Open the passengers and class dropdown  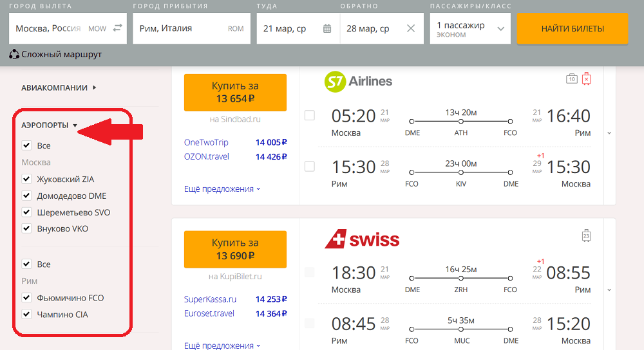470,28
